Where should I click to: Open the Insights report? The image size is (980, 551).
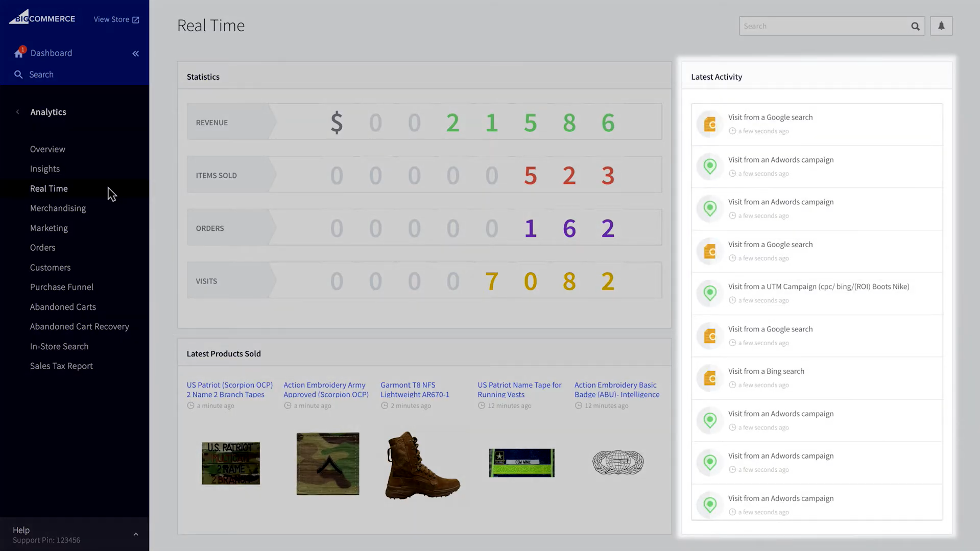45,169
